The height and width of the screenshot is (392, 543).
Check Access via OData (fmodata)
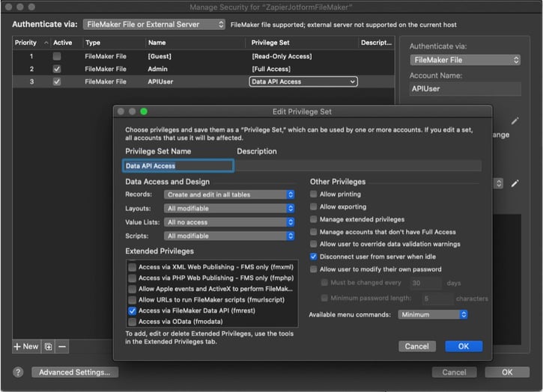click(x=132, y=322)
